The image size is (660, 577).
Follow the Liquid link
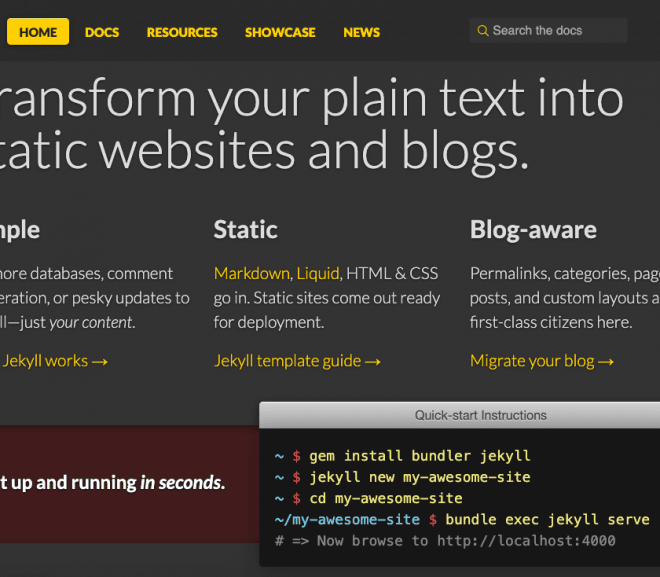tap(318, 274)
